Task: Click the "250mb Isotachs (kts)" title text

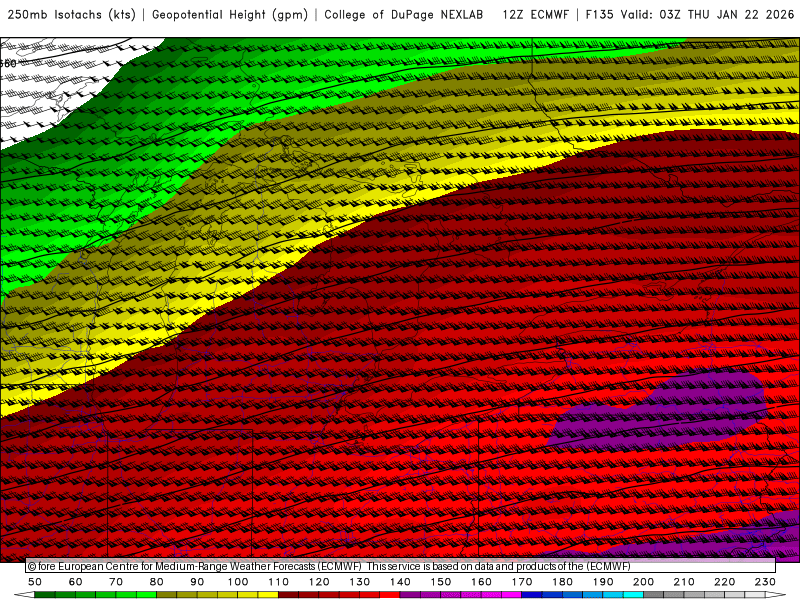Action: (72, 15)
